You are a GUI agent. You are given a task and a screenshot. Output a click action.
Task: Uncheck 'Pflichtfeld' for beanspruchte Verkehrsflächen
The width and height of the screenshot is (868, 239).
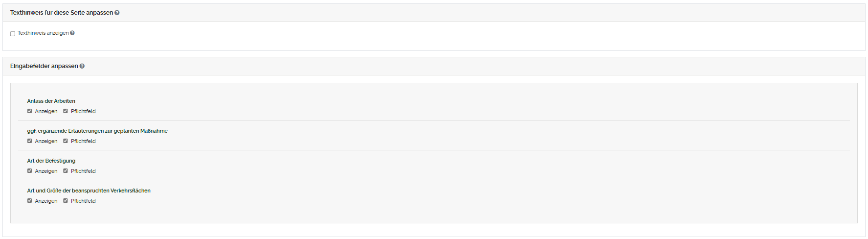pyautogui.click(x=66, y=201)
